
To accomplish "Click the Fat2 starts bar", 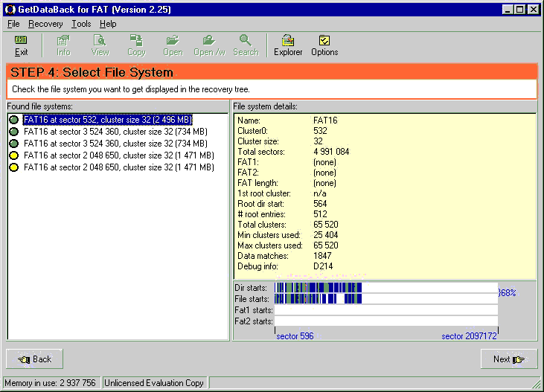I will (x=386, y=321).
